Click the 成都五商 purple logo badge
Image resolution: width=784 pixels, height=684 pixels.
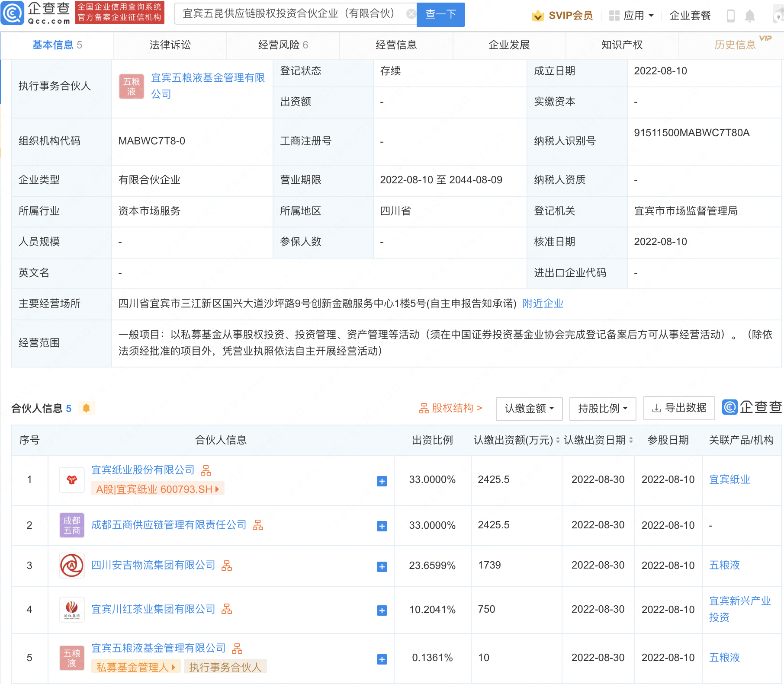(x=72, y=525)
